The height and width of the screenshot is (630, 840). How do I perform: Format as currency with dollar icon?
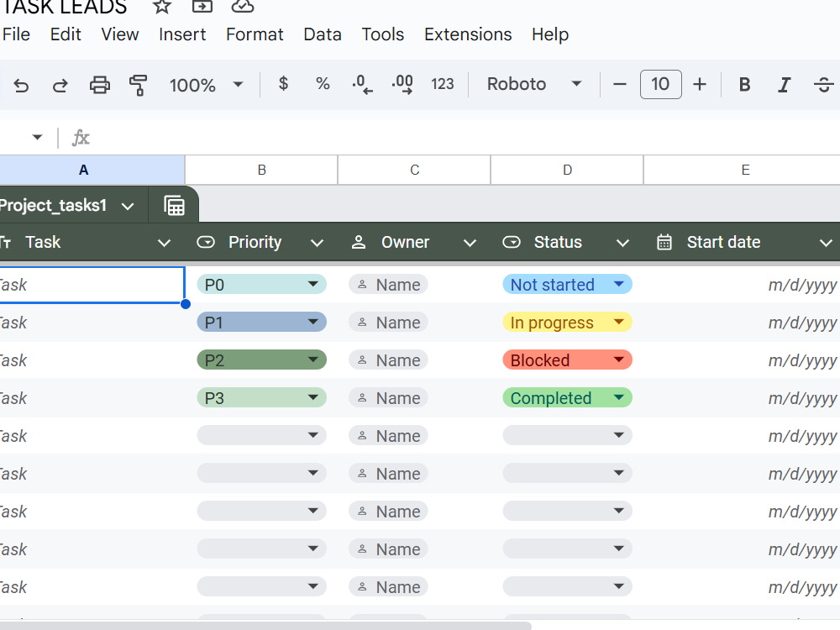(283, 83)
